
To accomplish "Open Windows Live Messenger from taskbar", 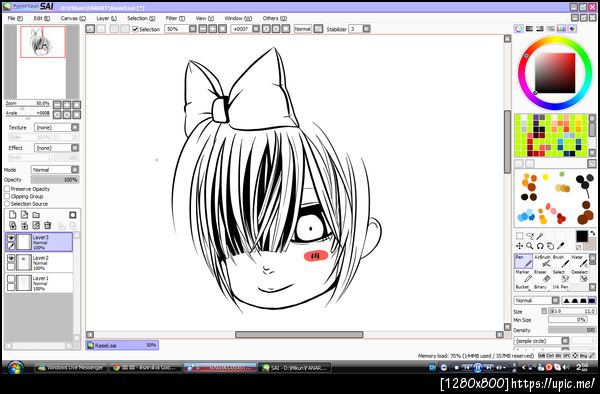I will coord(70,368).
